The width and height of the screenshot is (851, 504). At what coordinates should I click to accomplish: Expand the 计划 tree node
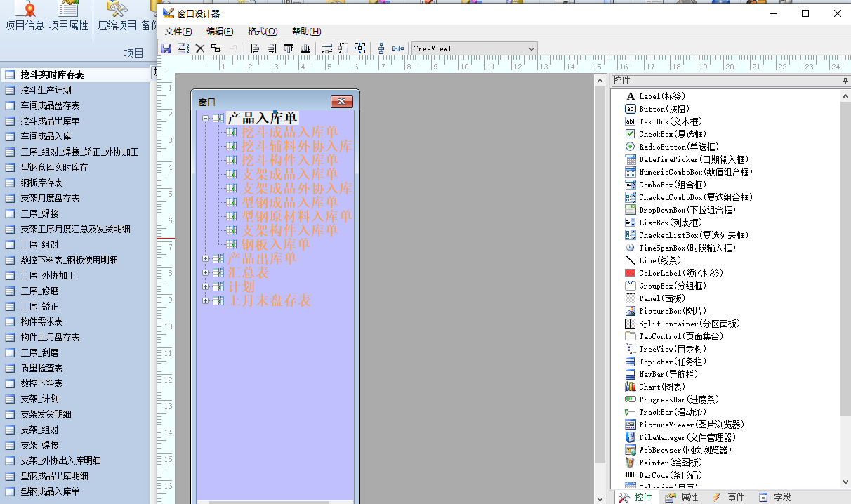[206, 286]
